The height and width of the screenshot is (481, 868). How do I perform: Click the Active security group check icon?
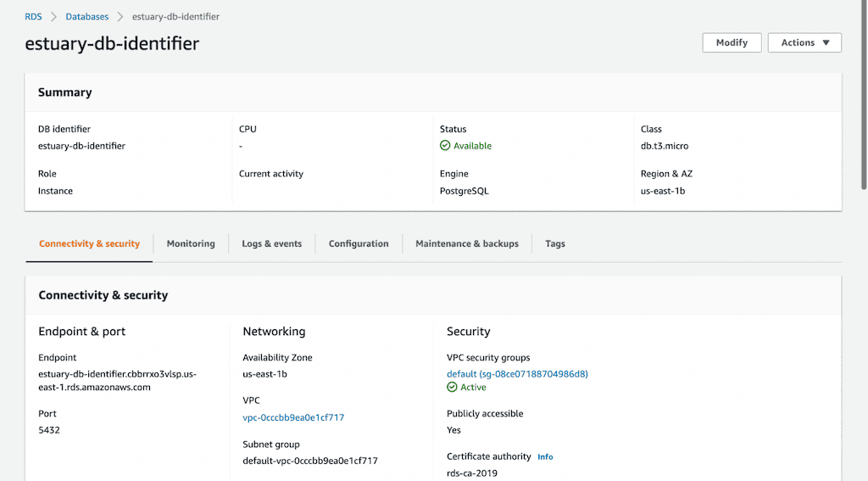pos(453,387)
